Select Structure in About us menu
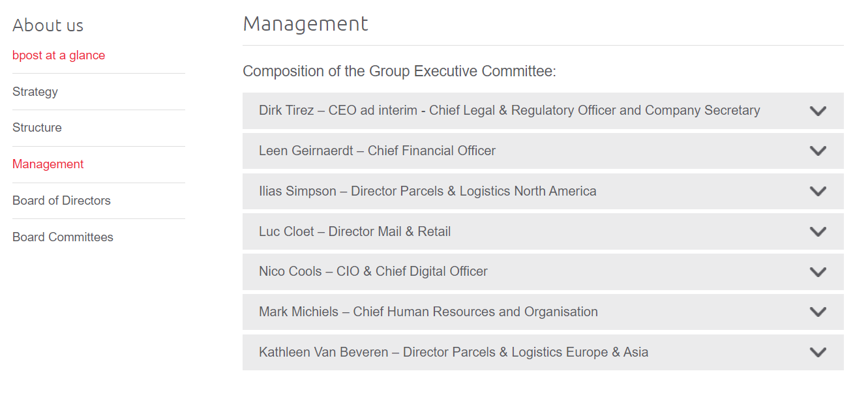868x399 pixels. coord(37,128)
